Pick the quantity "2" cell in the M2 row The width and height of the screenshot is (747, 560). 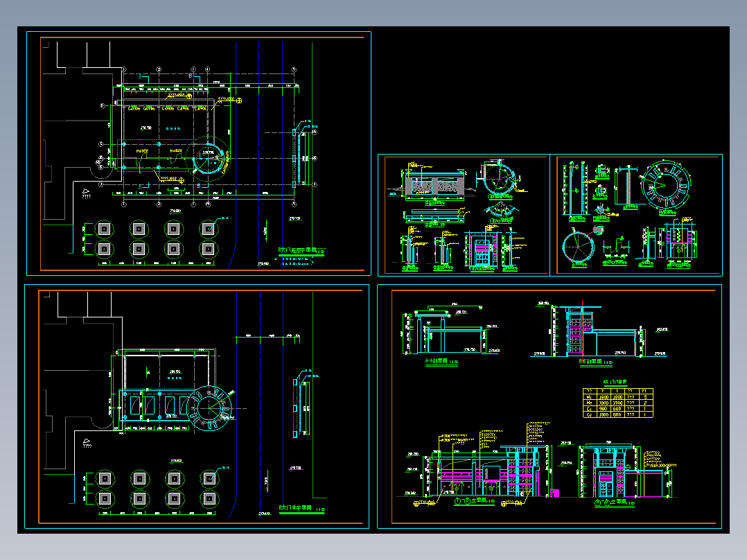646,403
